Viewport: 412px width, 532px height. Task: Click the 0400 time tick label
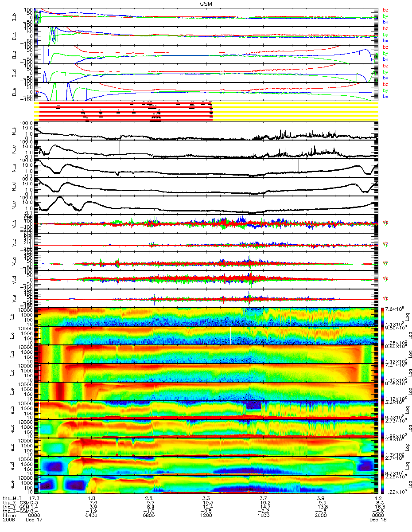coord(92,516)
